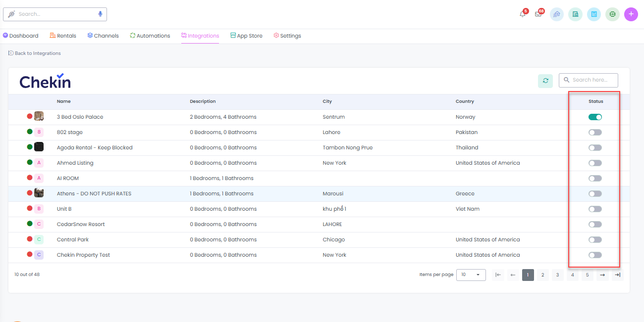The image size is (644, 322).
Task: Click the microphone icon in search bar
Action: [x=100, y=14]
